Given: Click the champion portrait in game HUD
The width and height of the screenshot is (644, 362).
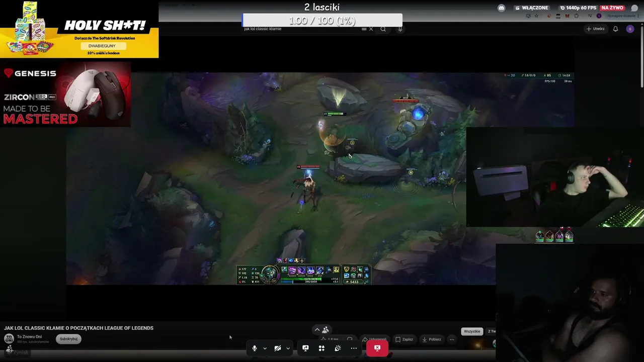Looking at the screenshot, I should [x=271, y=274].
